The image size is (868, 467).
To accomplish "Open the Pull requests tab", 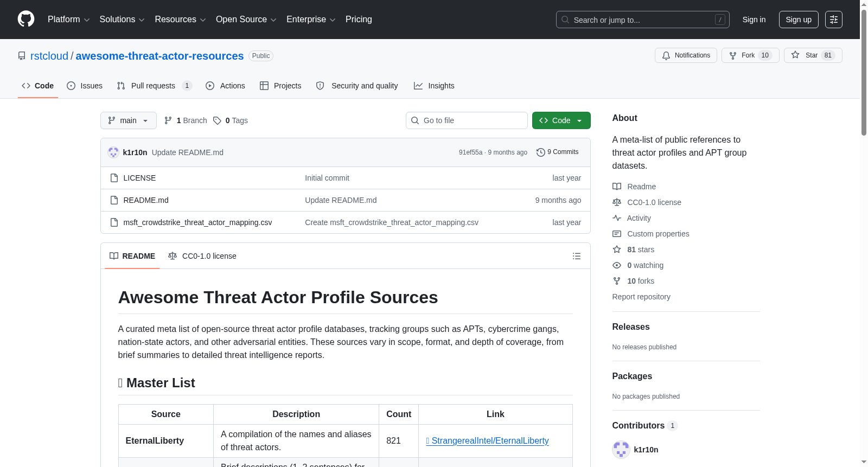I will [155, 86].
